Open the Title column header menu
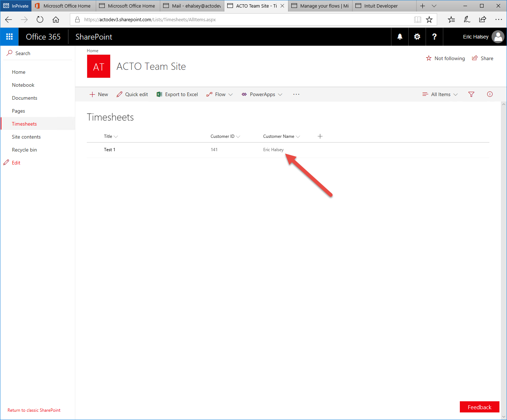Screen dimensions: 507x420 [111, 136]
